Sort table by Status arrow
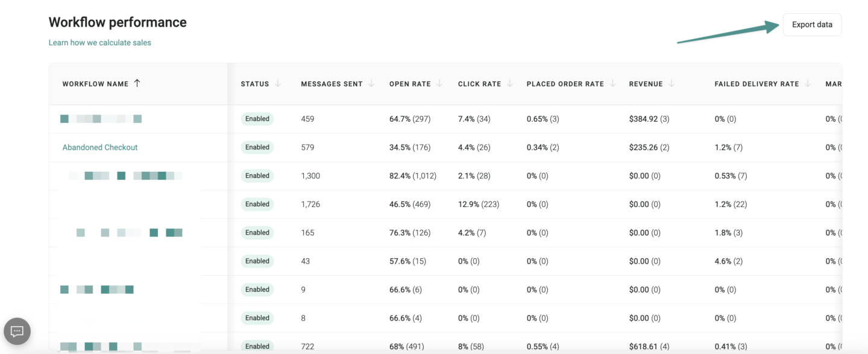Screen dimensions: 868x354 pyautogui.click(x=278, y=83)
